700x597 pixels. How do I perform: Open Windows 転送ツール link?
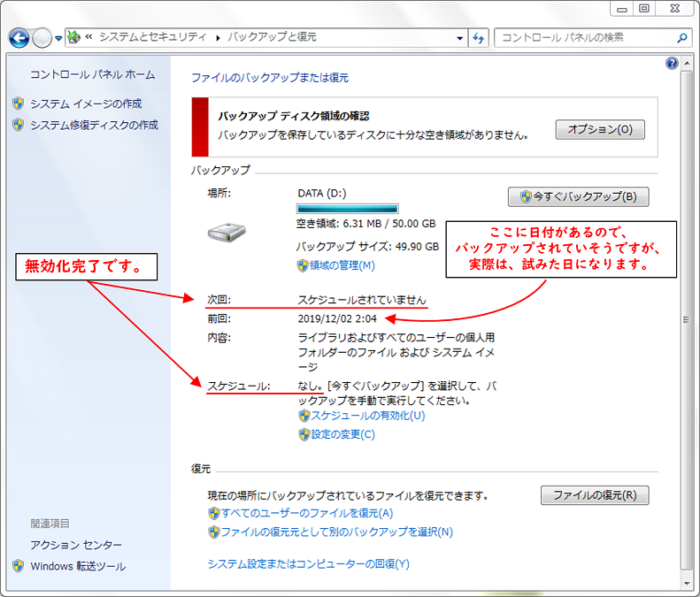coord(78,566)
